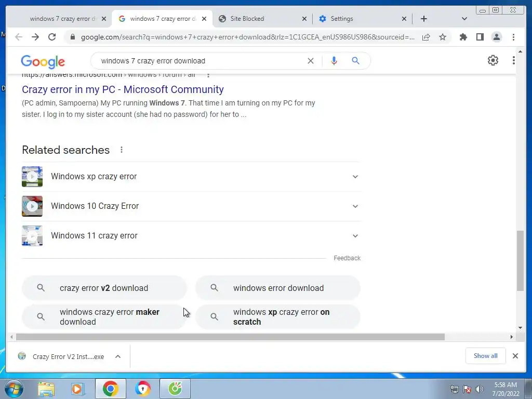Click the page scroll down arrow
The width and height of the screenshot is (532, 399).
pyautogui.click(x=520, y=328)
